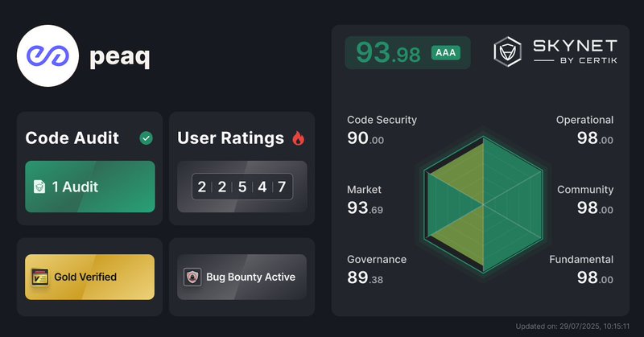Click the User Ratings heading

tap(231, 138)
